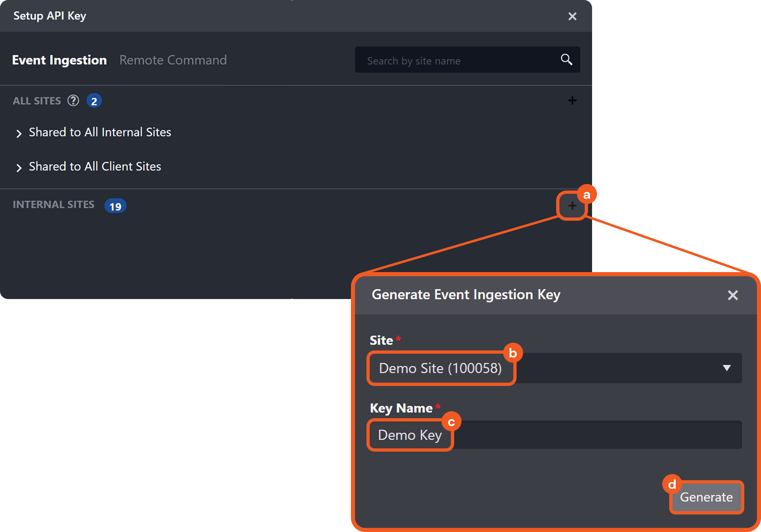Click the INTERNAL SITES section header

[53, 204]
